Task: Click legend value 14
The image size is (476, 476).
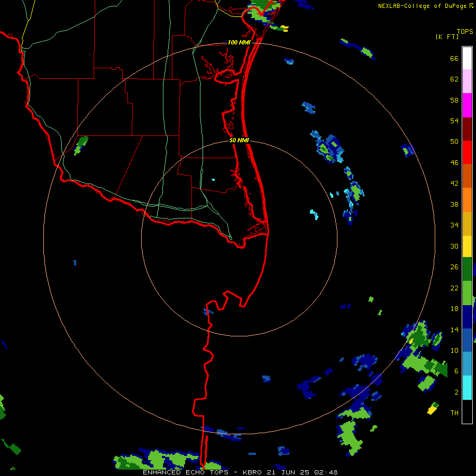Action: pos(454,329)
